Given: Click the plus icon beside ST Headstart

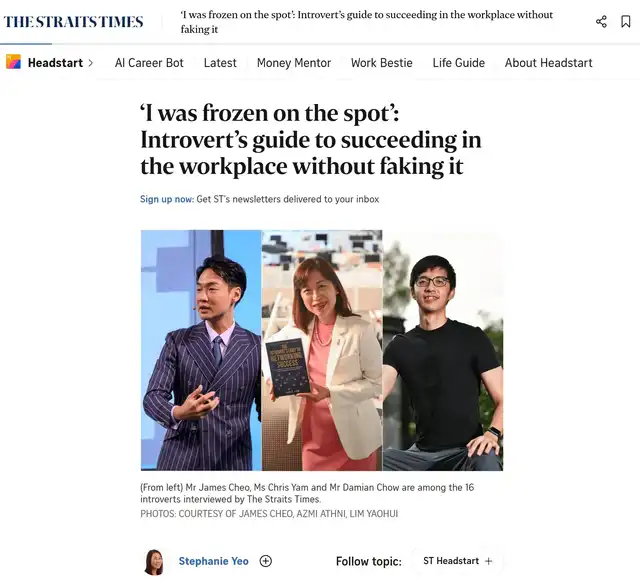Looking at the screenshot, I should (488, 561).
